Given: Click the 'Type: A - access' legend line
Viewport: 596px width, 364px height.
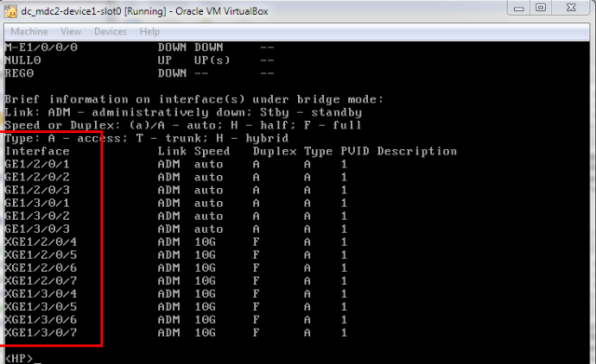Looking at the screenshot, I should click(146, 139).
